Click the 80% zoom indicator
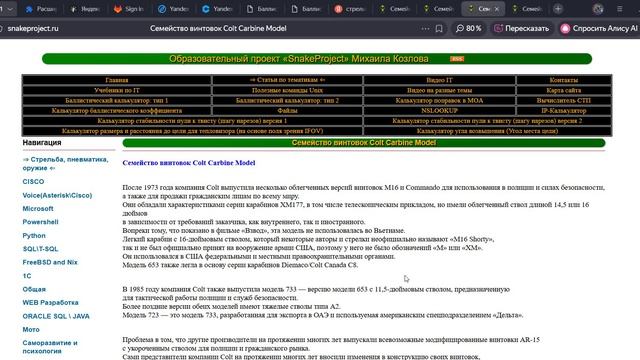 coord(469,29)
